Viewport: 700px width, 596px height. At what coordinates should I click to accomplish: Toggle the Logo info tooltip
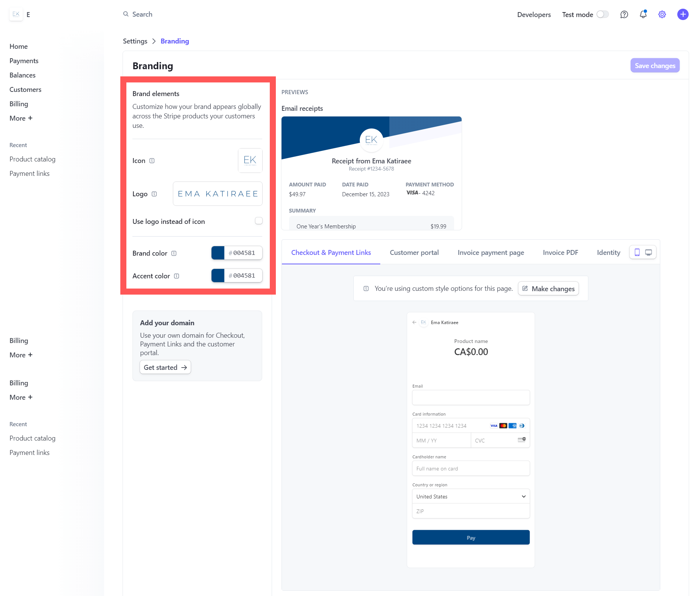[x=154, y=194]
